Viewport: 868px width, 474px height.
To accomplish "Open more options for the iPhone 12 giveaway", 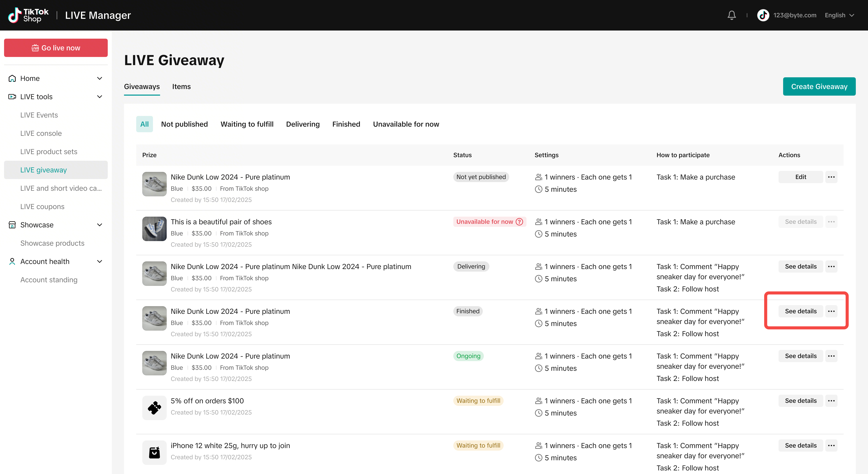I will tap(831, 446).
